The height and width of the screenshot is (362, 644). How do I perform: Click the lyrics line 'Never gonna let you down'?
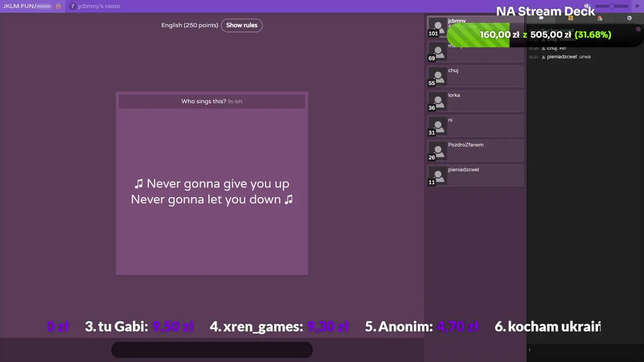[206, 199]
